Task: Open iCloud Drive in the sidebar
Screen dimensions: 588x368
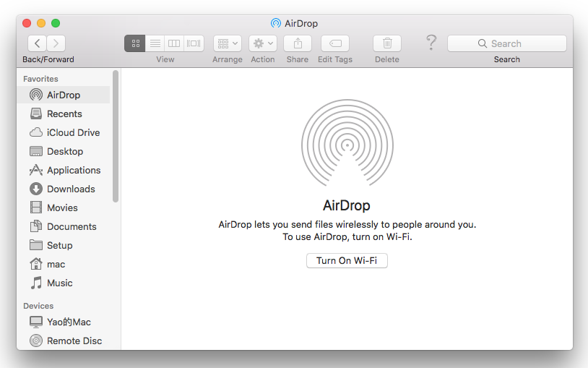Action: 64,132
